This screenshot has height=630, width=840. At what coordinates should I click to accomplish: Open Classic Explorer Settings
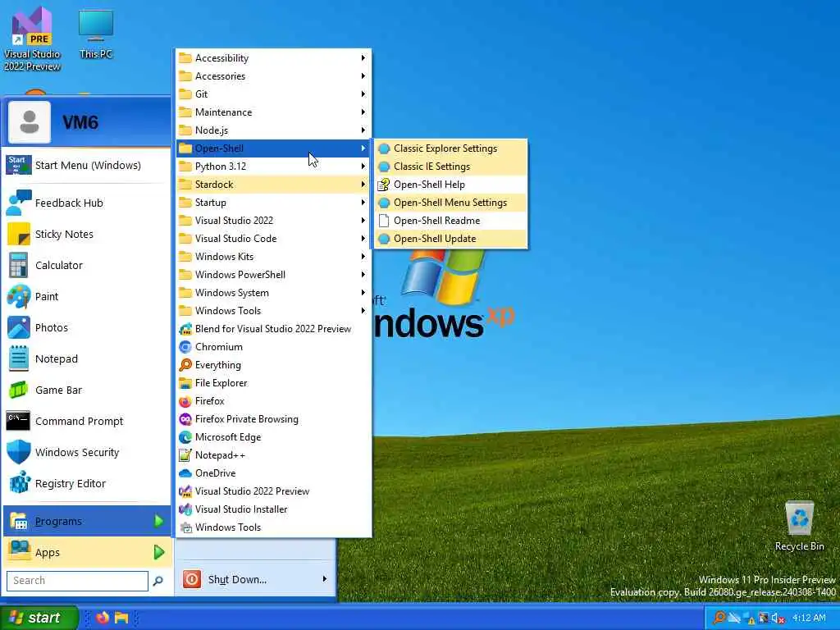point(451,148)
